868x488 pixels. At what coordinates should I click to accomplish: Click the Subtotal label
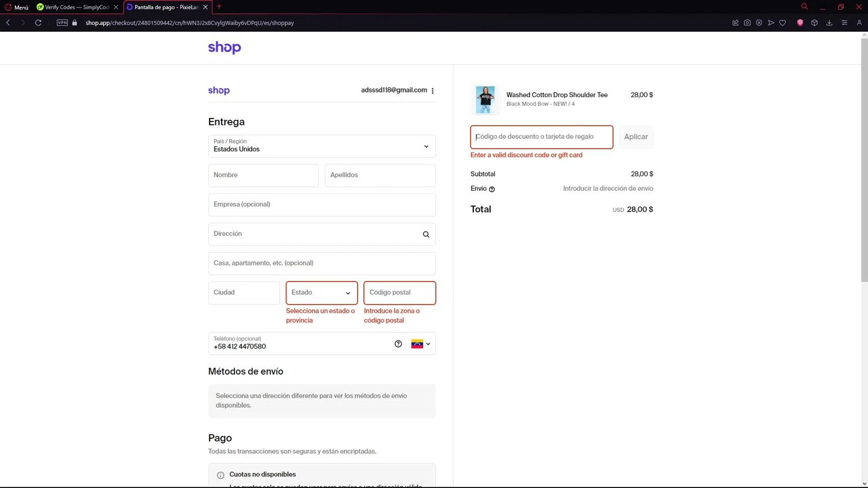tap(483, 174)
